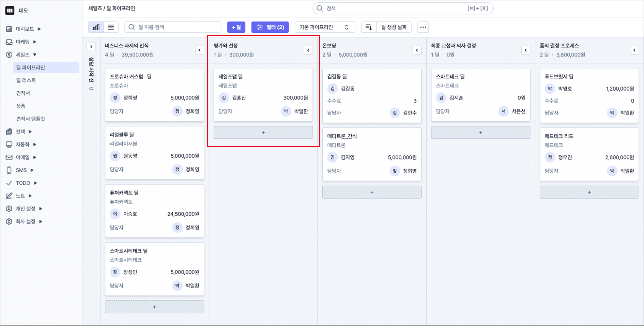Switch to the list view icon
This screenshot has height=326, width=644.
click(x=111, y=27)
